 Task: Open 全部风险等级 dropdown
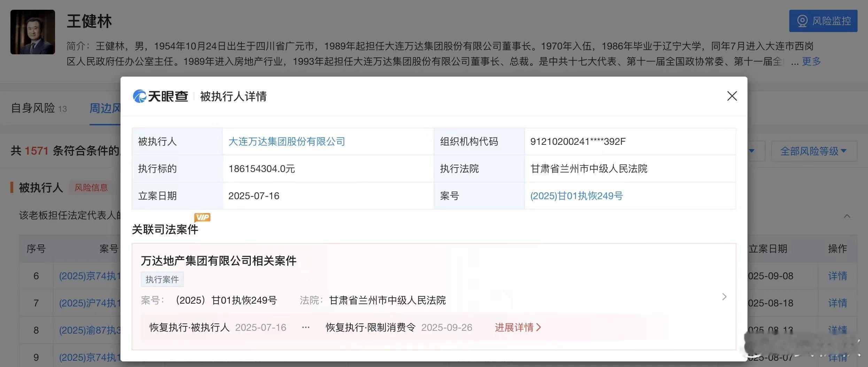click(x=814, y=151)
